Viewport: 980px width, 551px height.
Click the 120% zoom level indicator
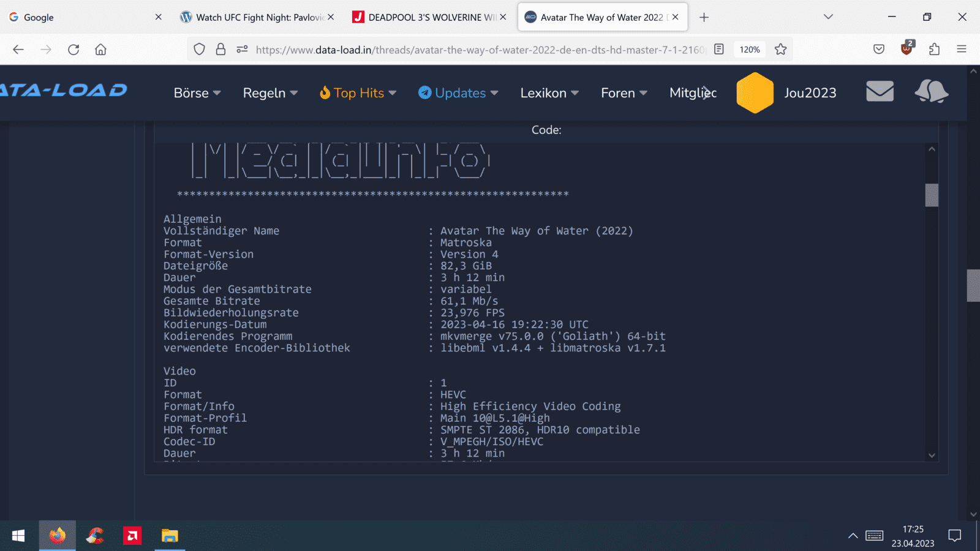(750, 50)
